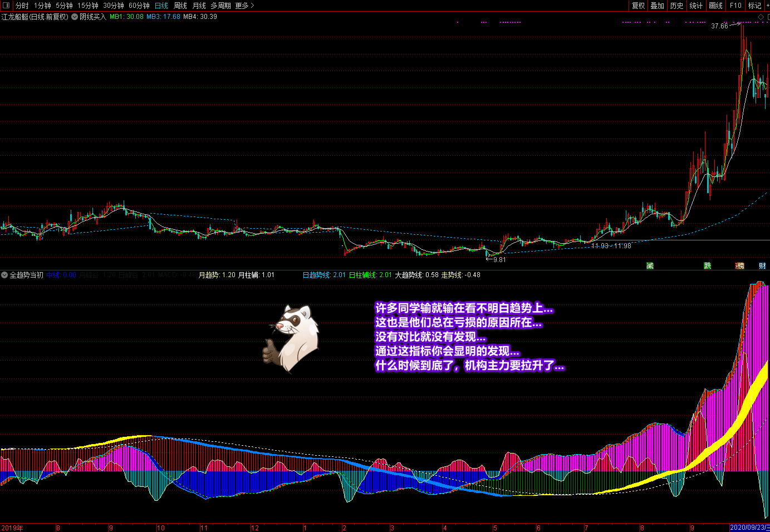
Task: Click the 跌 event marker icon
Action: (x=707, y=266)
